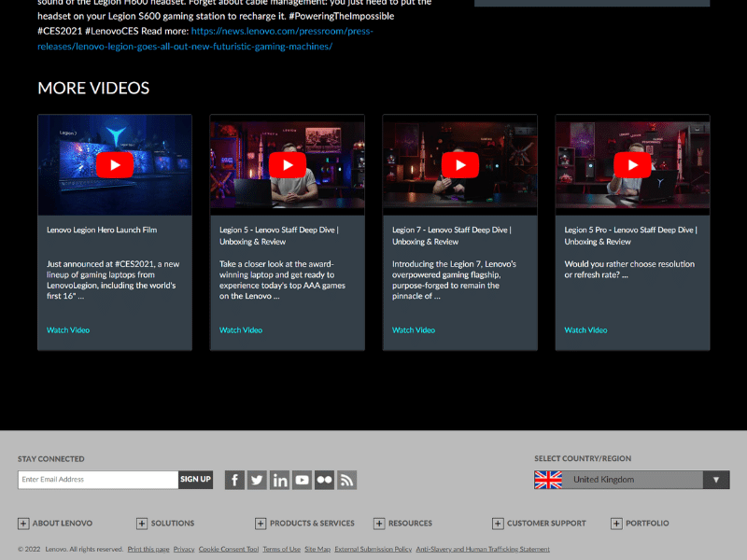Expand the Solutions footer section
This screenshot has width=747, height=560.
(x=142, y=524)
